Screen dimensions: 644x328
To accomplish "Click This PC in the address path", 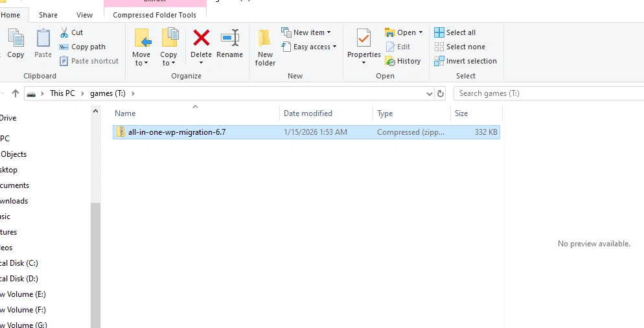I will coord(62,93).
